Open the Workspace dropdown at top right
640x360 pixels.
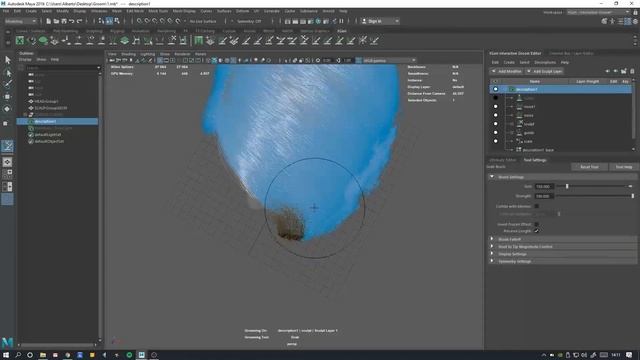598,12
